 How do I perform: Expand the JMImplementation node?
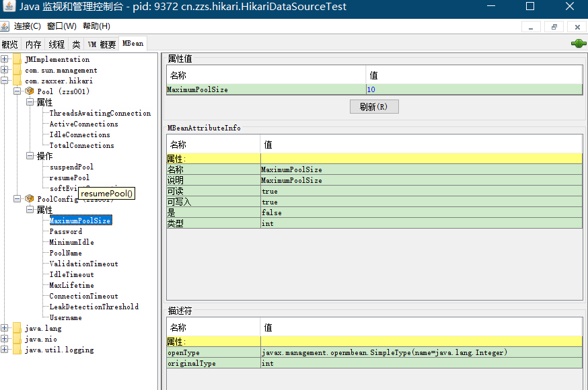pyautogui.click(x=5, y=58)
